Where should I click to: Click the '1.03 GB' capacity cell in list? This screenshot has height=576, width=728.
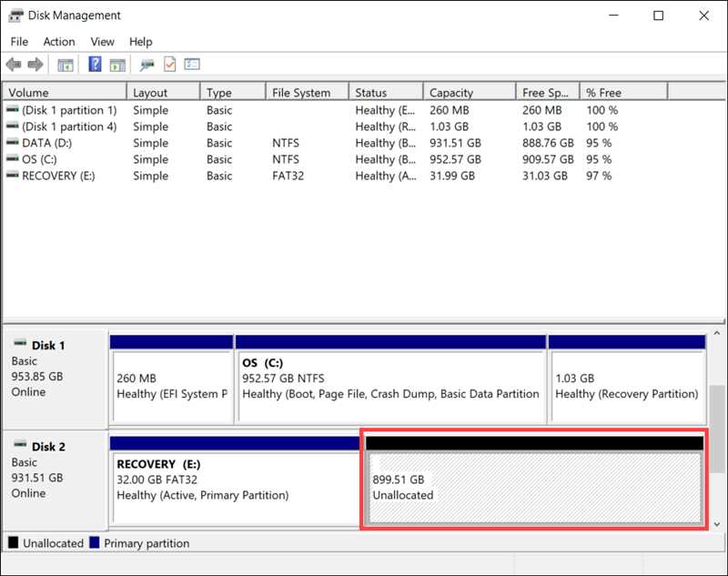(449, 126)
